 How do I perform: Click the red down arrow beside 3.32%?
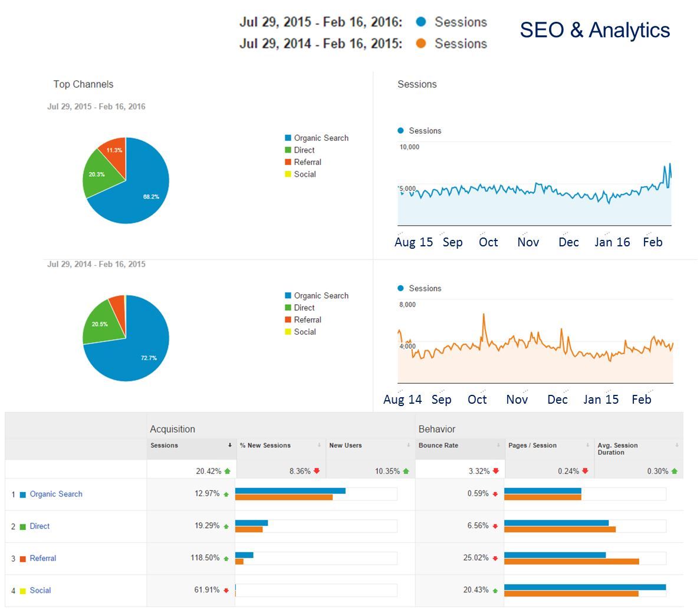pyautogui.click(x=495, y=471)
